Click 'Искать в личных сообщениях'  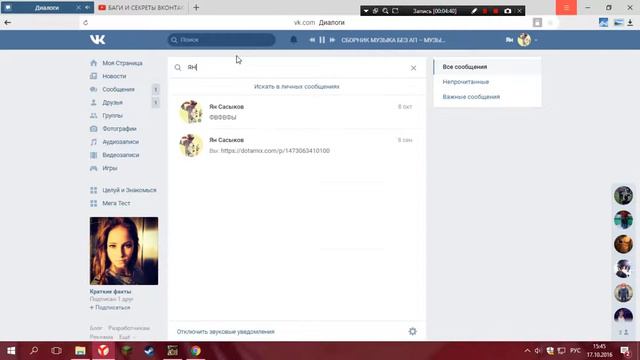pos(297,87)
